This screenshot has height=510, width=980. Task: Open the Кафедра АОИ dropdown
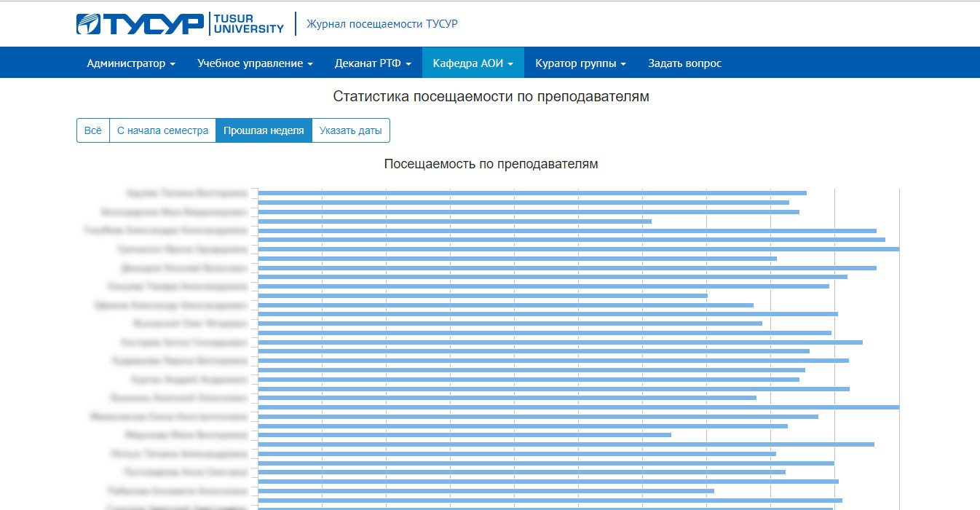473,63
